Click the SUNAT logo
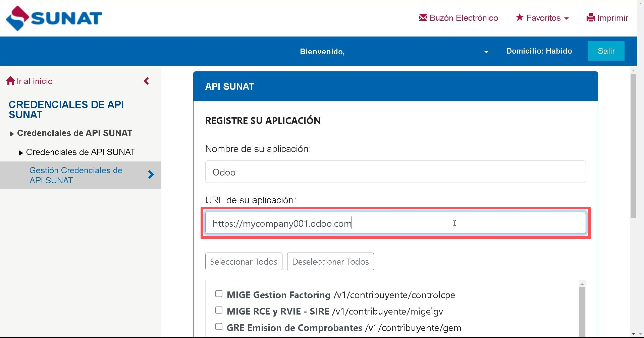Screen dimensions: 644x338 54,18
